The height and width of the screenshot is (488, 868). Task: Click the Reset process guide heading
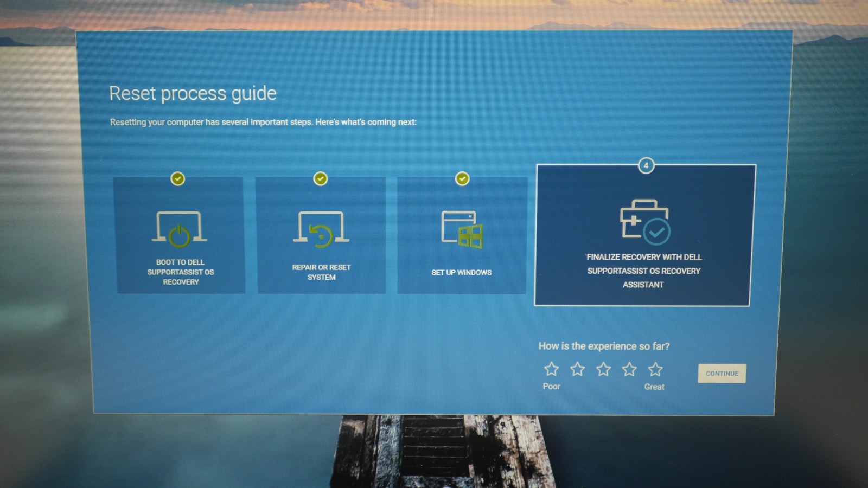pos(193,93)
